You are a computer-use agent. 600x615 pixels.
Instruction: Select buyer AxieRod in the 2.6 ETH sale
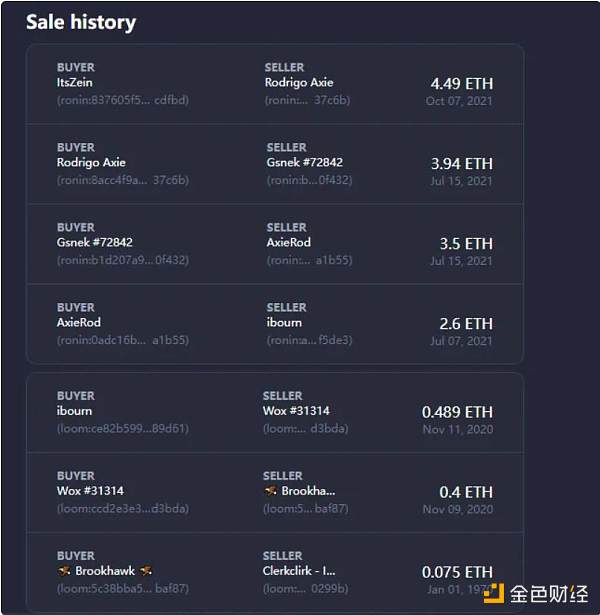(81, 322)
